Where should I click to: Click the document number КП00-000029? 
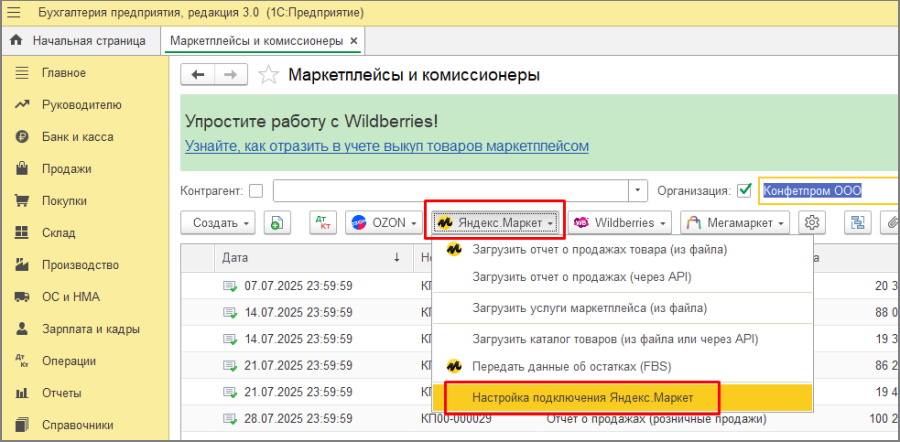[x=456, y=419]
